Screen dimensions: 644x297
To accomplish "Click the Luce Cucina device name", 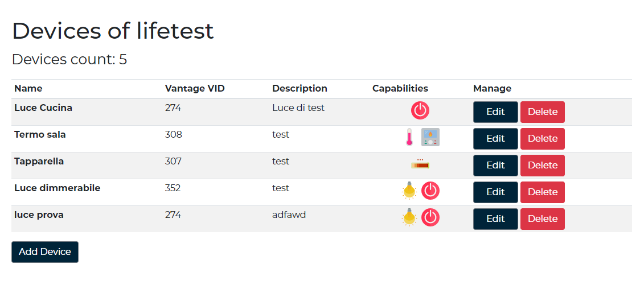I will point(43,108).
